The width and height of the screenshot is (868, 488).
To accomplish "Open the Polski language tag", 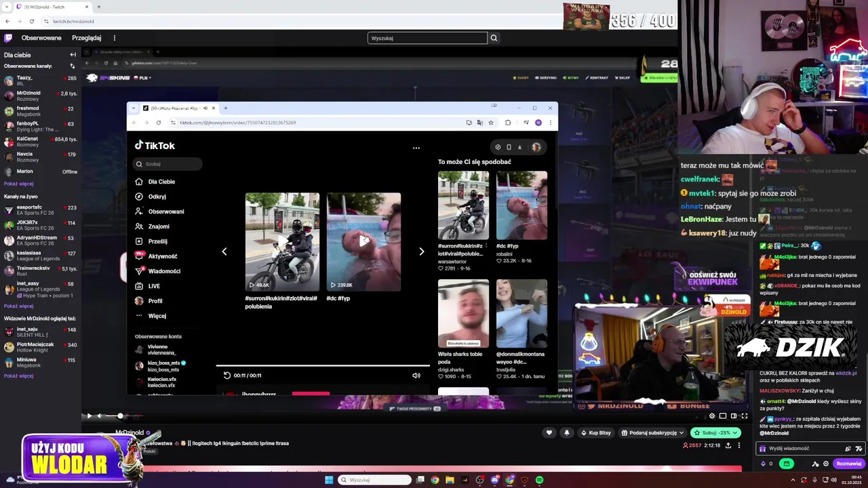I will [149, 451].
